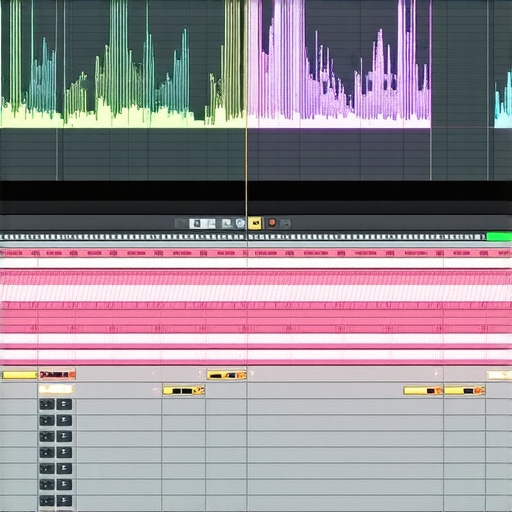Click the round icon left of yellow toolbar button
512x512 pixels.
[x=240, y=223]
